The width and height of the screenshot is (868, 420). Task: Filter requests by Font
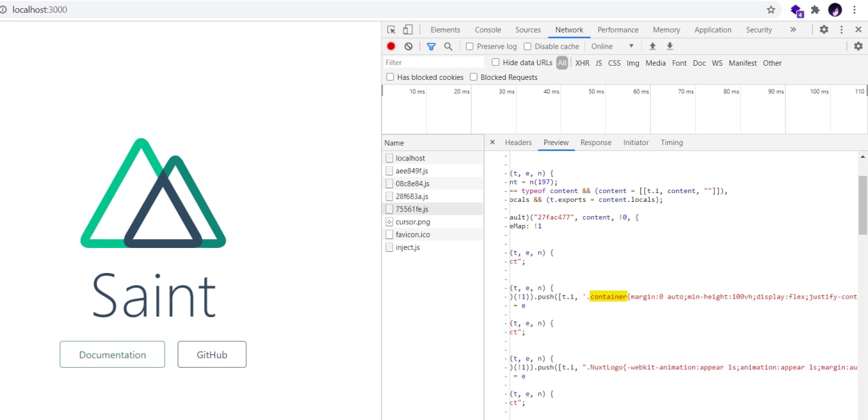pos(679,63)
